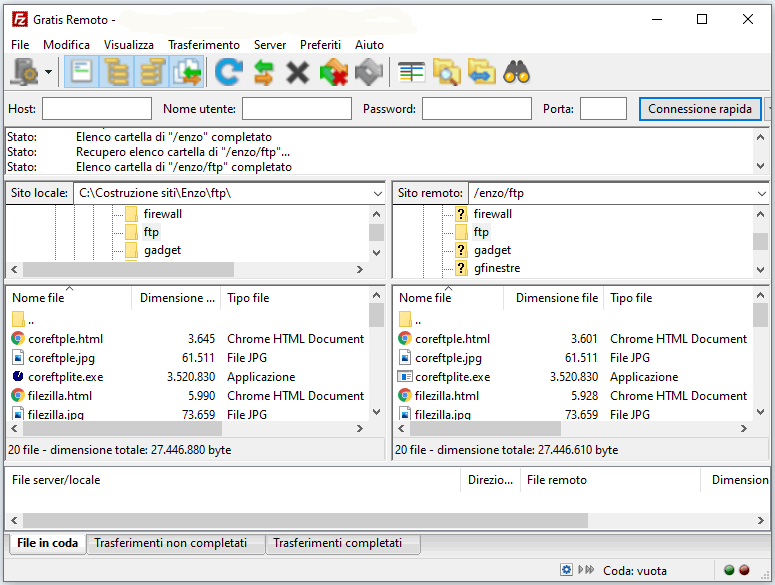Select local gadget folder in tree

point(162,250)
